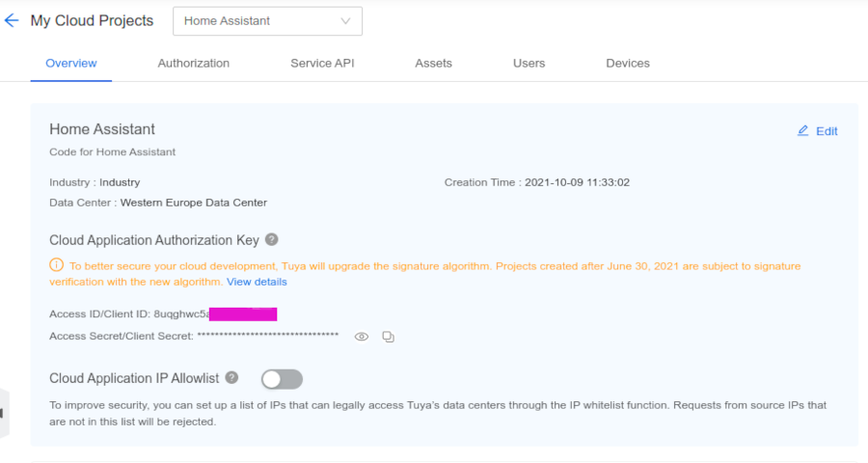Switch to the Overview tab
Image resolution: width=868 pixels, height=463 pixels.
[70, 63]
